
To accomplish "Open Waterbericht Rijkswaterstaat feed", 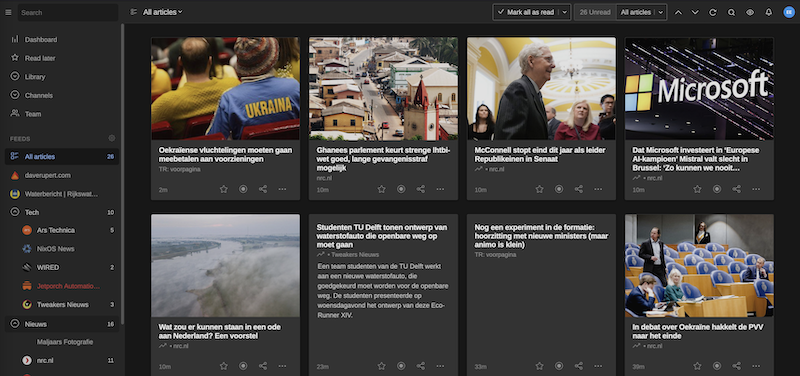I will [x=62, y=194].
